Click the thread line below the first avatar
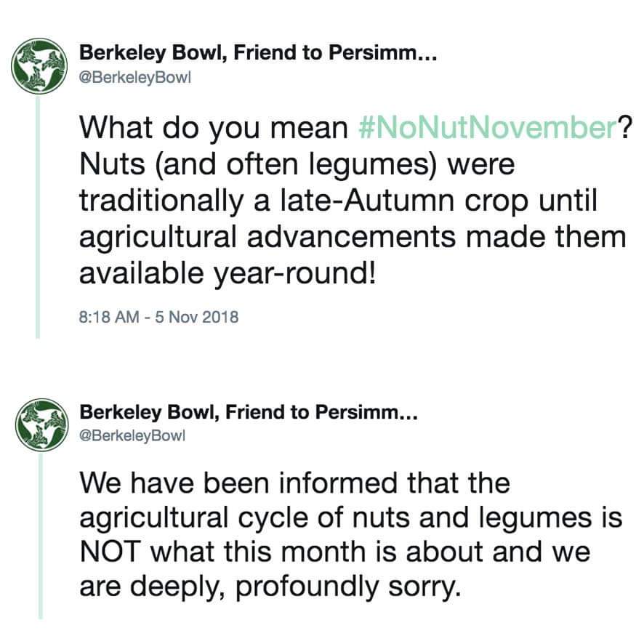This screenshot has width=644, height=644. [38, 217]
